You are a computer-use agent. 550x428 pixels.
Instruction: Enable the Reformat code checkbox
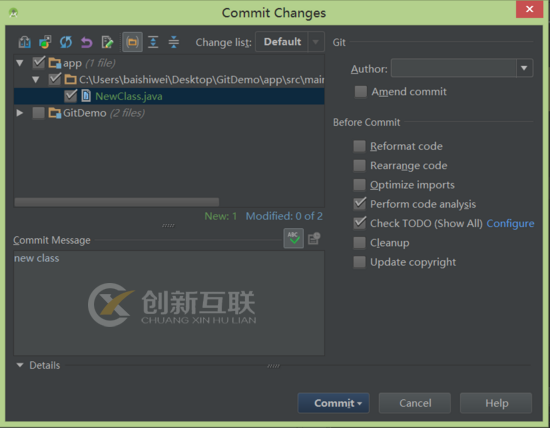[359, 146]
